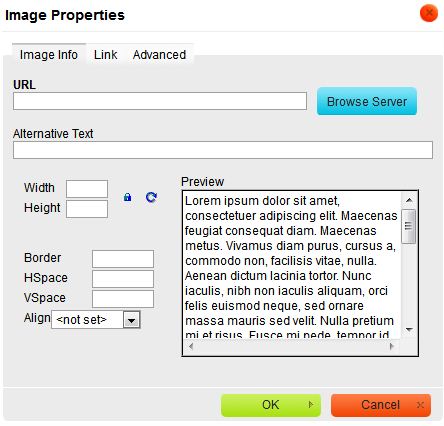This screenshot has height=426, width=444.
Task: Click the Browse Server button
Action: [367, 101]
